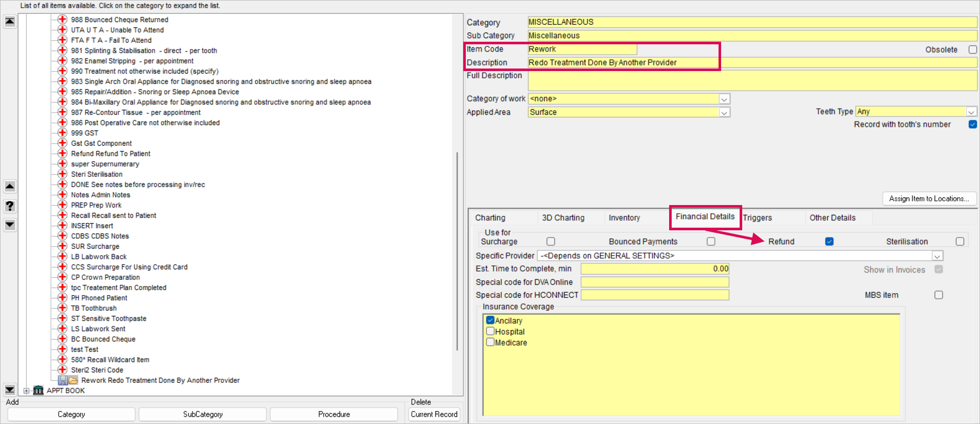Viewport: 980px width, 424px height.
Task: Tick the Hospital insurance coverage checkbox
Action: [491, 331]
